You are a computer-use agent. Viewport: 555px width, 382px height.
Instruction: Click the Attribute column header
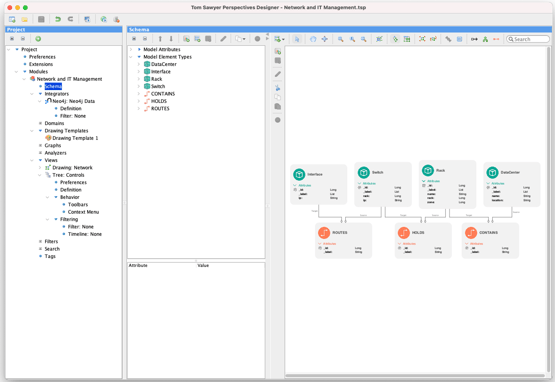tap(138, 265)
